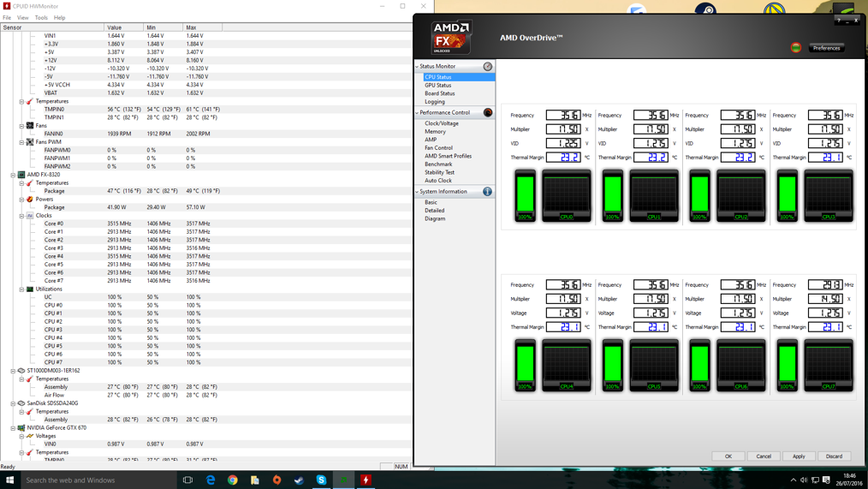The width and height of the screenshot is (868, 489).
Task: Click the taskbar clock showing 18:46
Action: click(x=849, y=480)
